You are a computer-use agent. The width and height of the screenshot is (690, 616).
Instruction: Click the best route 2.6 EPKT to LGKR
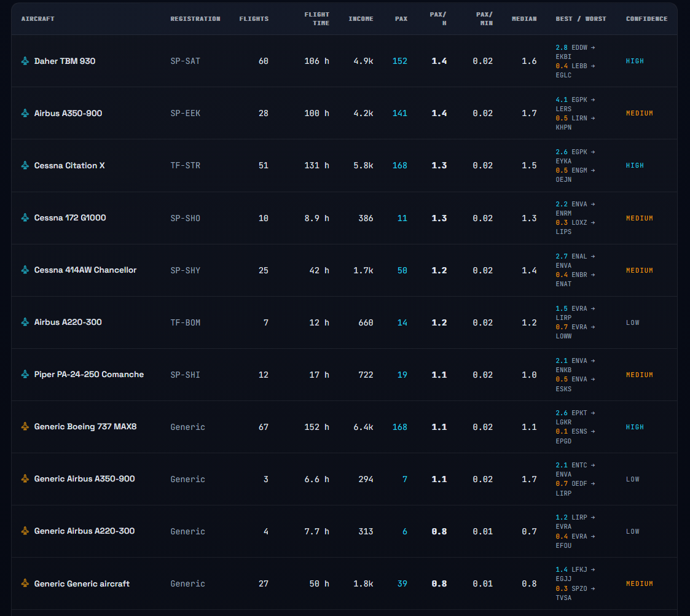[x=575, y=418]
